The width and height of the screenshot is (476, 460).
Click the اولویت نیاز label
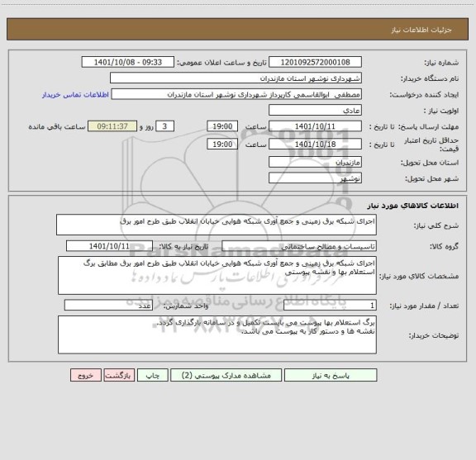pyautogui.click(x=441, y=111)
